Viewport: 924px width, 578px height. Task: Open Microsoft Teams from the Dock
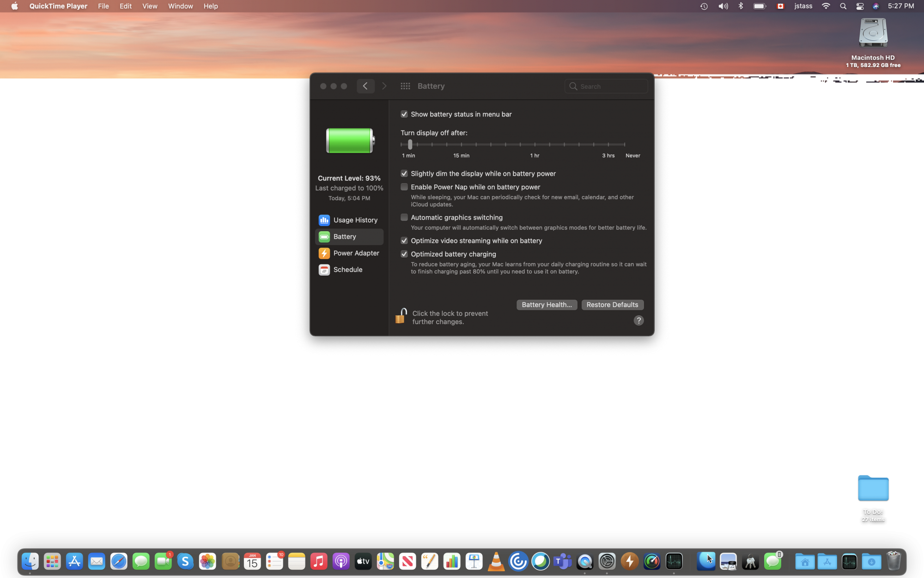(x=562, y=561)
